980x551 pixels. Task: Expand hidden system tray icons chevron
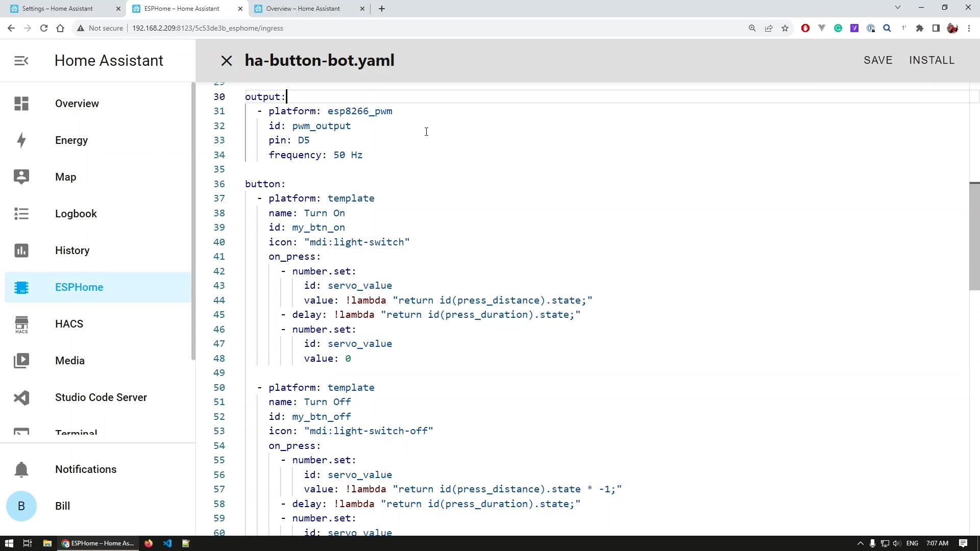860,543
